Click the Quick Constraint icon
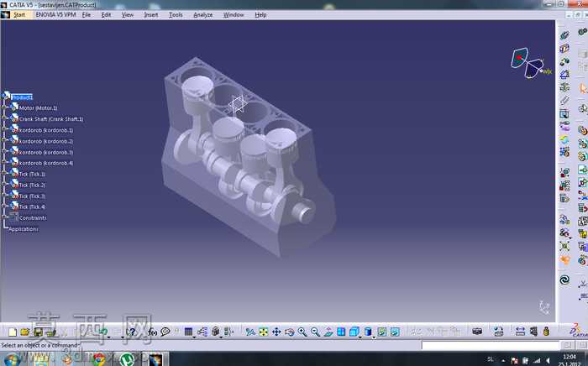Viewport: 588px width, 366px height. tap(564, 113)
